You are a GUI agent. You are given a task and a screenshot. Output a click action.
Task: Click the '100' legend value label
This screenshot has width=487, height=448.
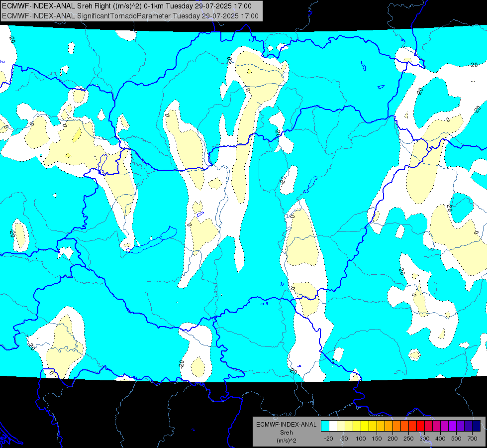click(361, 439)
